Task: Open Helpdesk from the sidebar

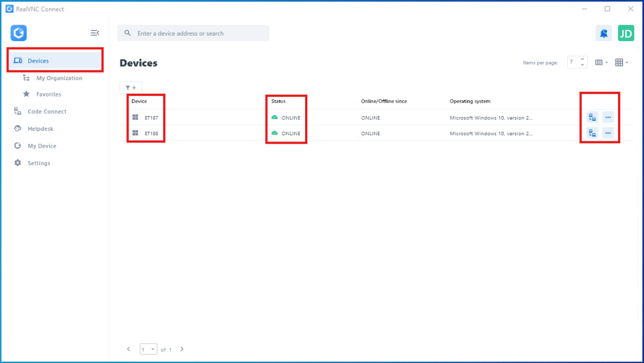Action: coord(41,129)
